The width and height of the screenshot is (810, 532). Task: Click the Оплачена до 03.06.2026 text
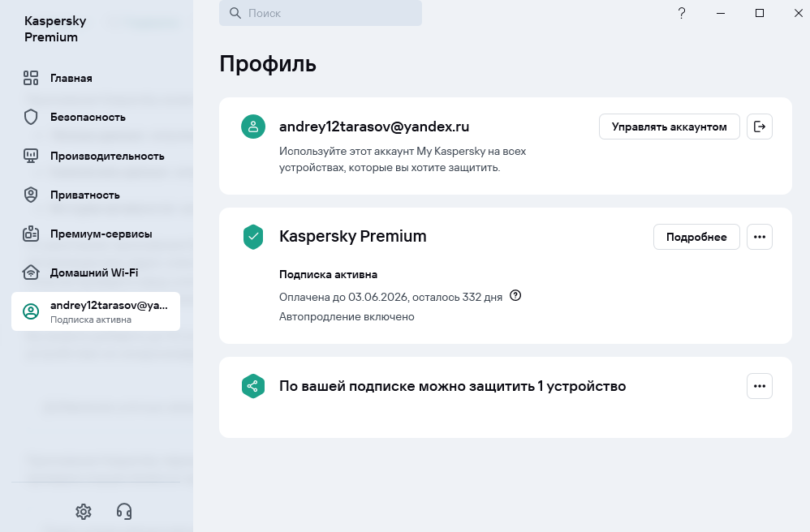[390, 297]
